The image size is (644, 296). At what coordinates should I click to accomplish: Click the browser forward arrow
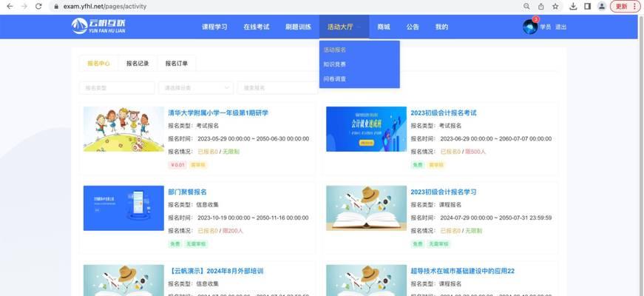tap(24, 7)
